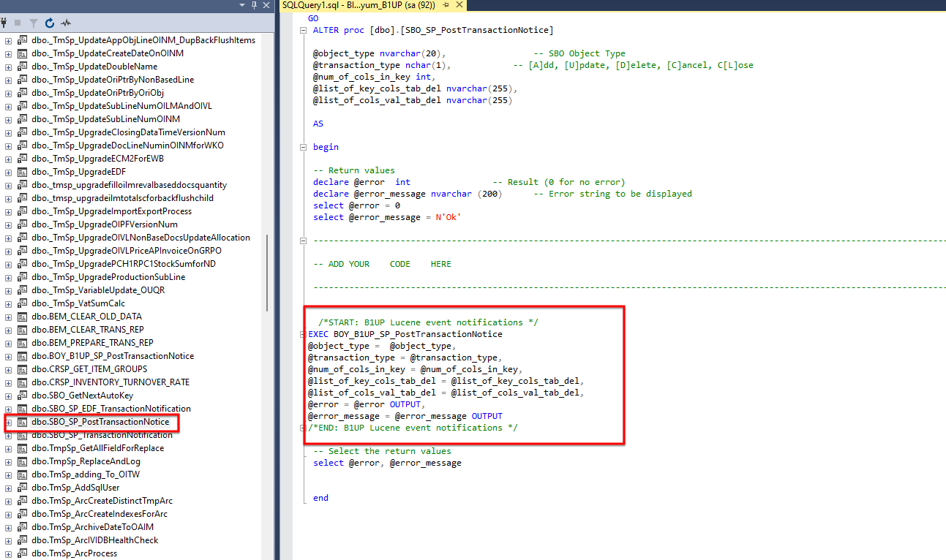Click stored procedure icon of dbo.SBO_GetNextAutoKey
The width and height of the screenshot is (946, 560).
click(x=23, y=396)
